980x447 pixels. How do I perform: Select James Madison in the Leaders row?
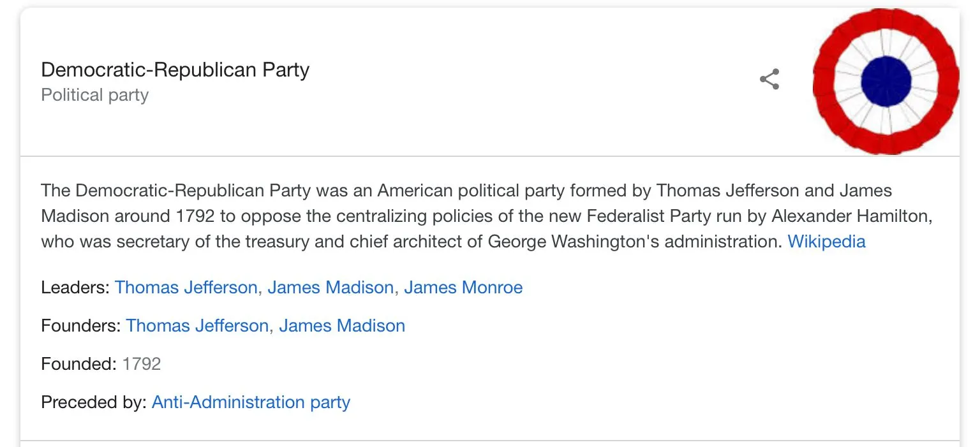tap(330, 288)
